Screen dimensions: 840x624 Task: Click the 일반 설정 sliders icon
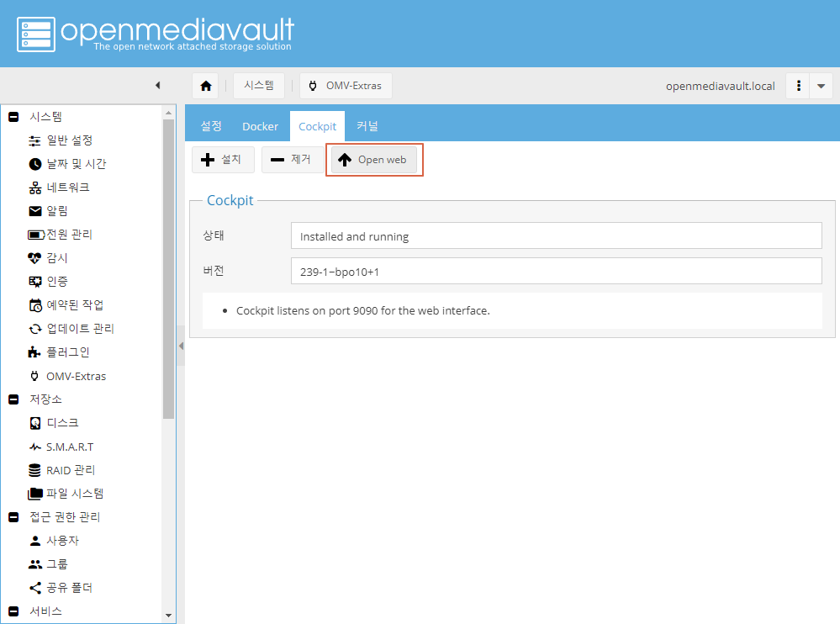click(x=34, y=141)
